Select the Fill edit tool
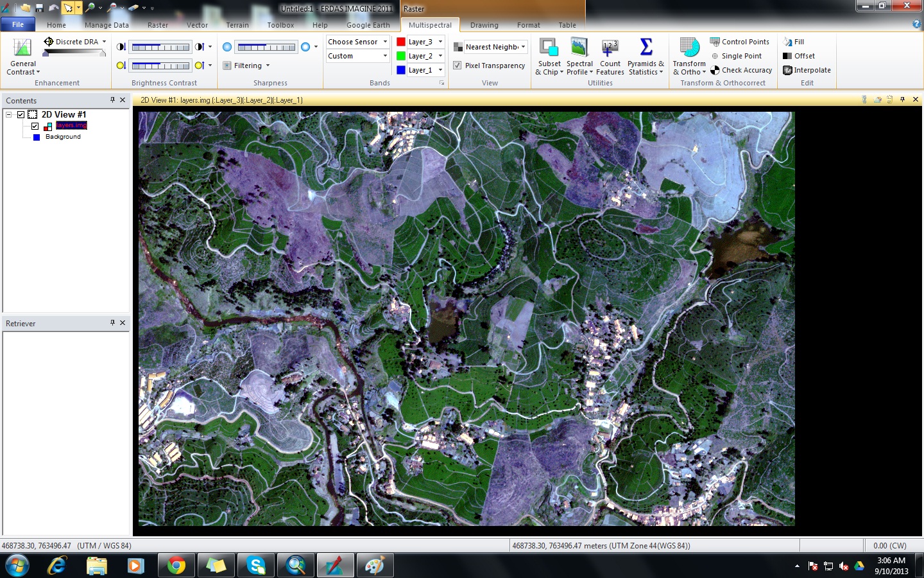The height and width of the screenshot is (578, 924). 796,41
